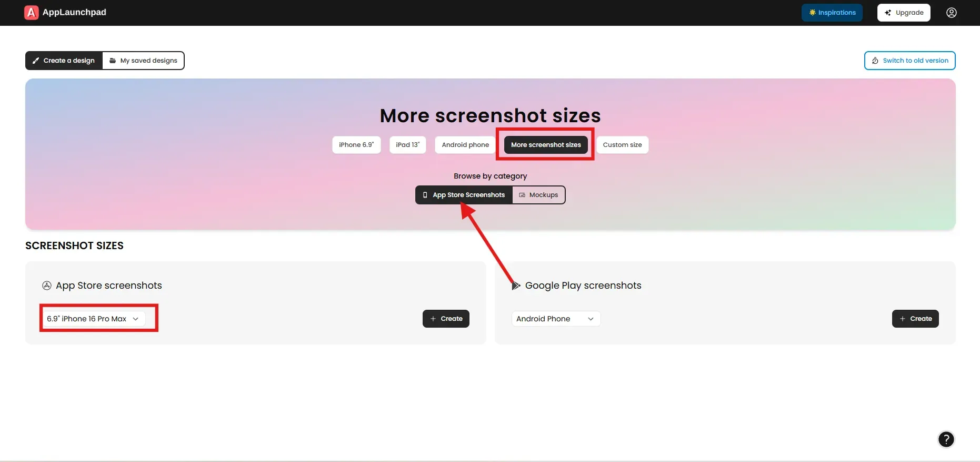Click the Upgrade button

904,13
